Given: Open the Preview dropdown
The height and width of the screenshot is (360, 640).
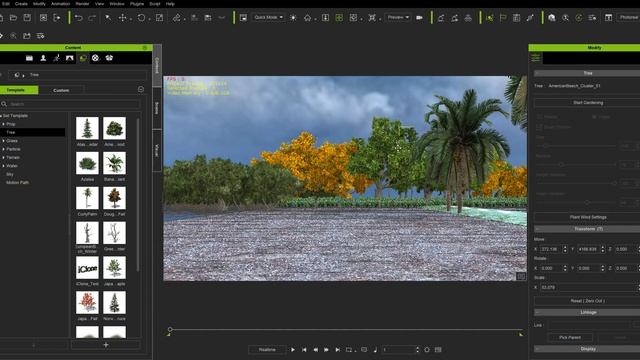Looking at the screenshot, I should click(398, 18).
